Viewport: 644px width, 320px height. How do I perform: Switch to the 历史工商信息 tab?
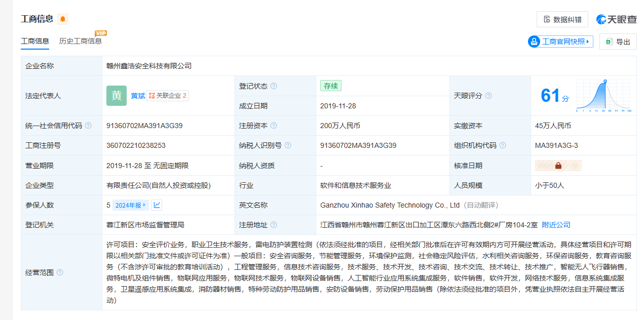[x=81, y=41]
